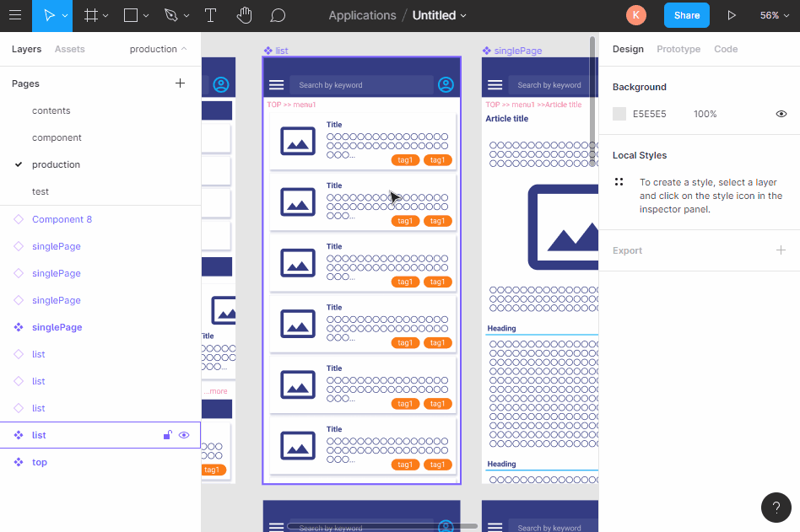This screenshot has width=800, height=532.
Task: Click the canvas horizontal scrollbar
Action: pos(382,526)
